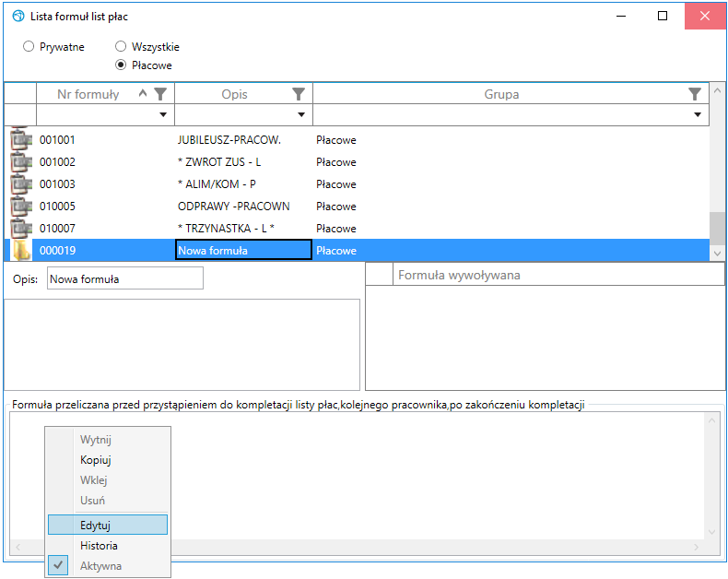Image resolution: width=728 pixels, height=579 pixels.
Task: Click the formula icon for row 001001
Action: [21, 140]
